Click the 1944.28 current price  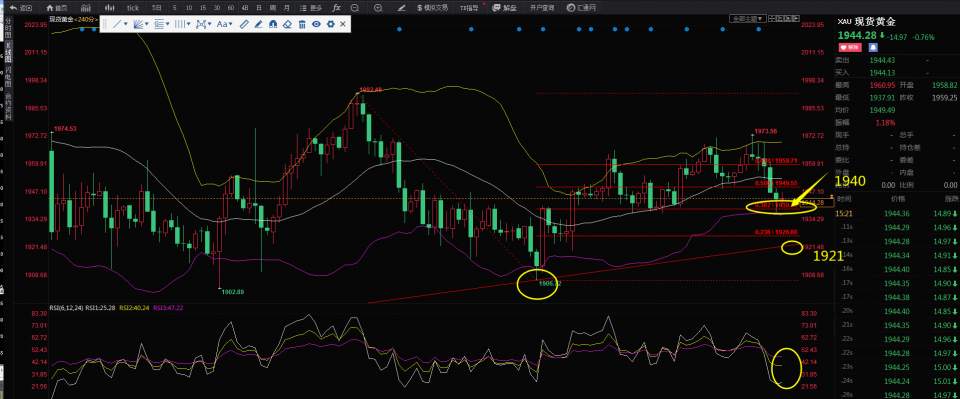(x=857, y=36)
